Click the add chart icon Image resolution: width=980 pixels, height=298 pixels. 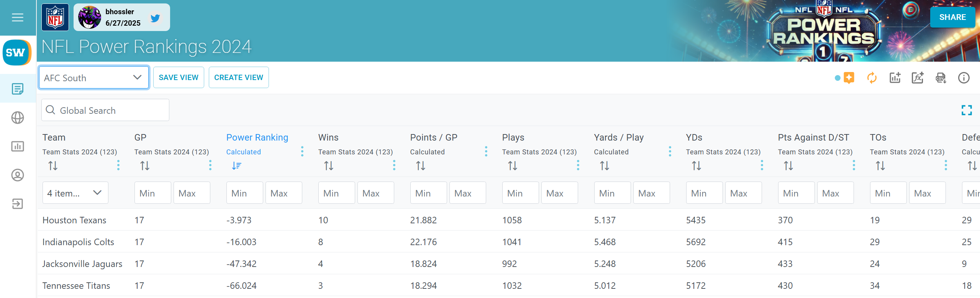coord(895,78)
